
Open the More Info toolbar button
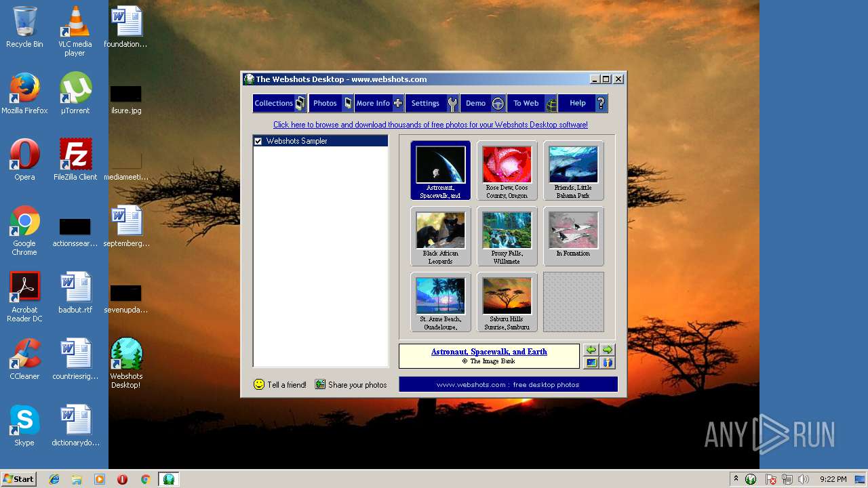[379, 103]
